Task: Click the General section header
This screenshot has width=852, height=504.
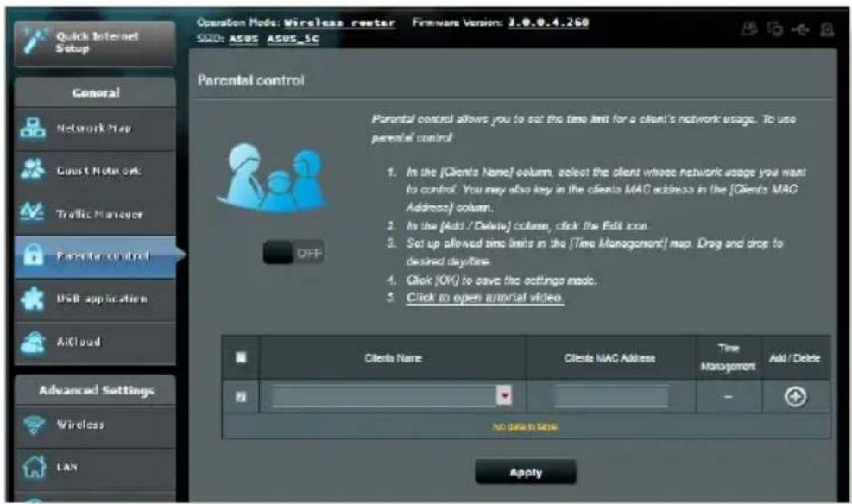Action: [95, 92]
